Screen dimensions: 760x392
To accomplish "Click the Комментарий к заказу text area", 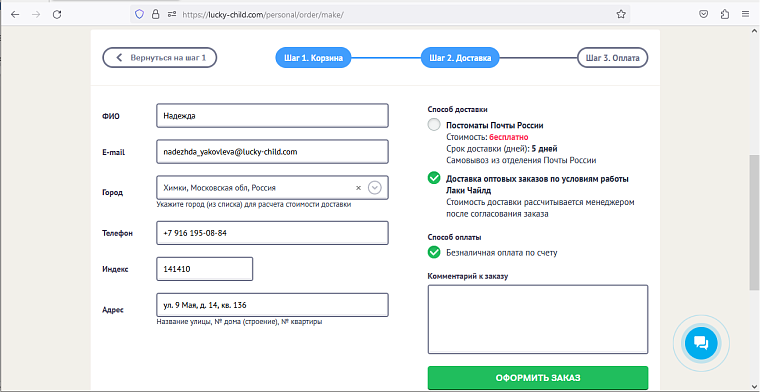I will [538, 319].
